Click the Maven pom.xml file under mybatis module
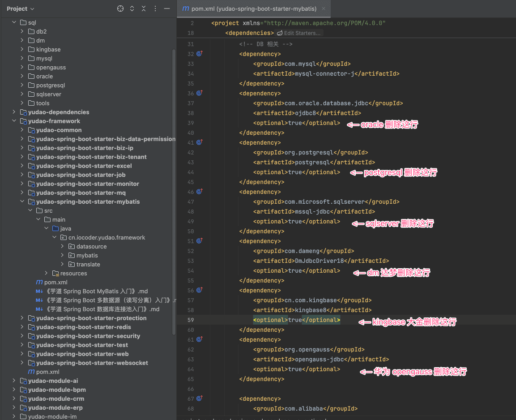 click(55, 282)
